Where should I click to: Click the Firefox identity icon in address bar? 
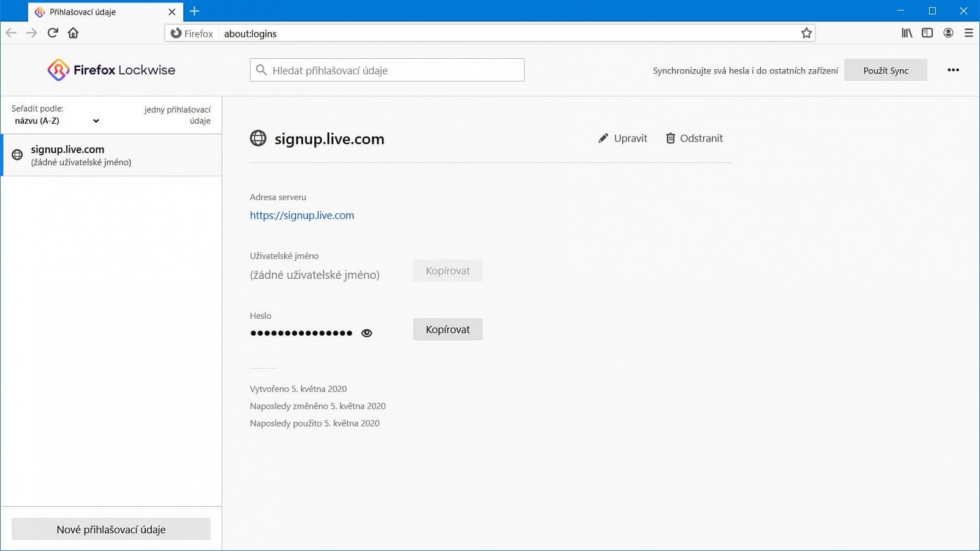(191, 33)
